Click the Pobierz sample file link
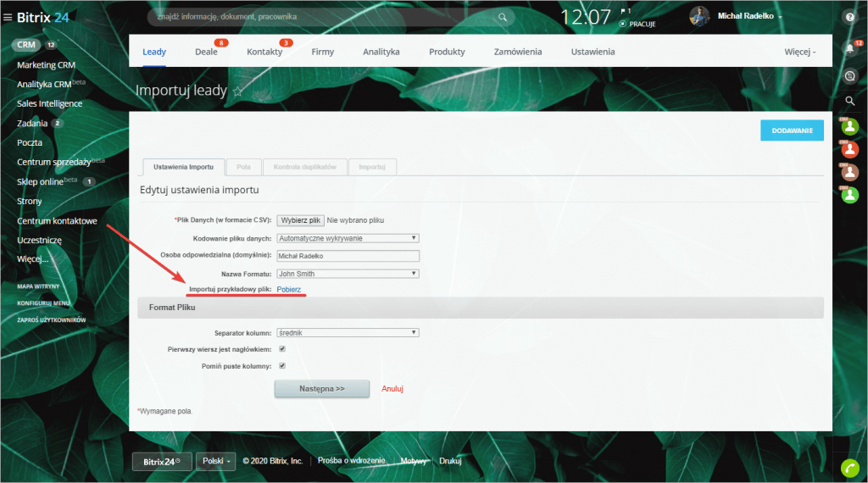 [x=289, y=290]
